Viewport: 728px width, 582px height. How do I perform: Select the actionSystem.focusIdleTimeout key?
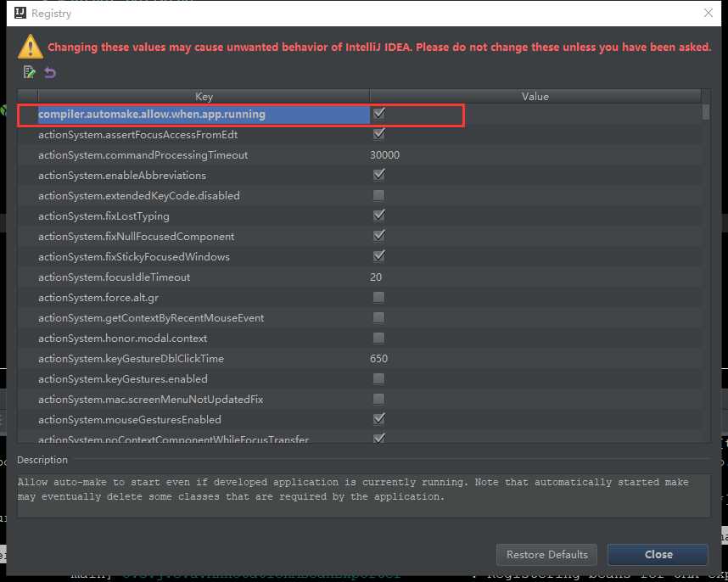click(x=115, y=277)
